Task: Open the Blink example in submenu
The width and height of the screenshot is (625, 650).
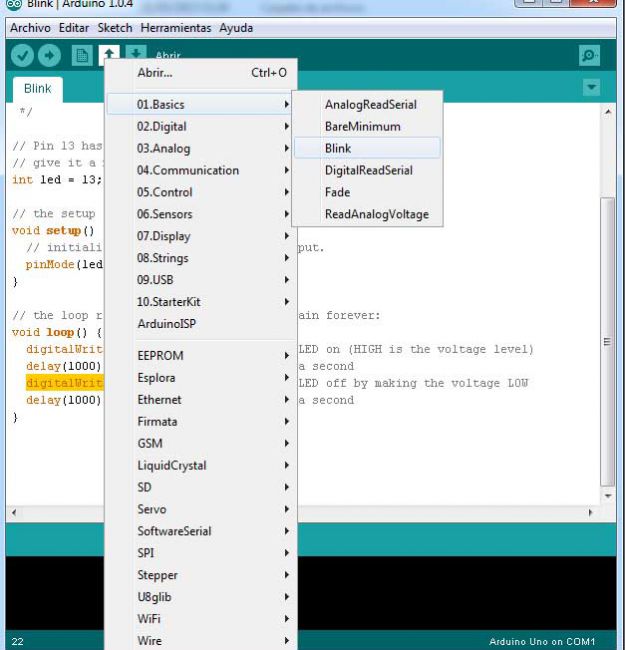Action: coord(367,148)
